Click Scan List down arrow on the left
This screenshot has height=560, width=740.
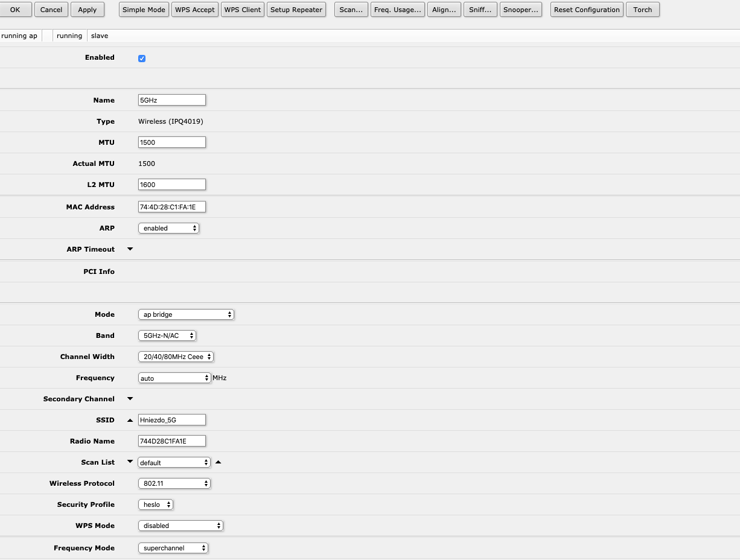click(130, 462)
